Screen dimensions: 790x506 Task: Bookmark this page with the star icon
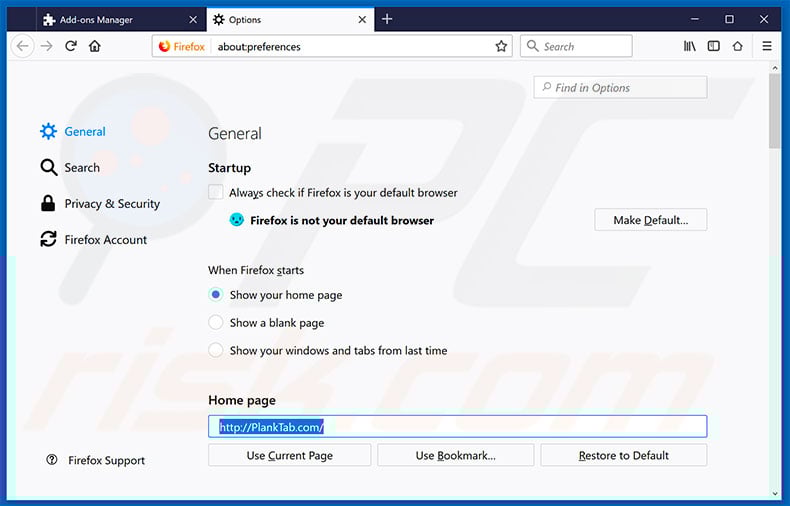pos(501,46)
